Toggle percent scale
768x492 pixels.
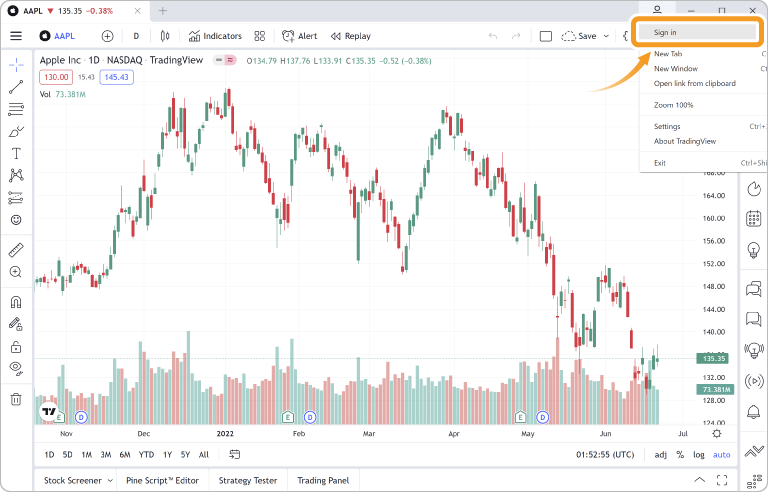tap(680, 455)
